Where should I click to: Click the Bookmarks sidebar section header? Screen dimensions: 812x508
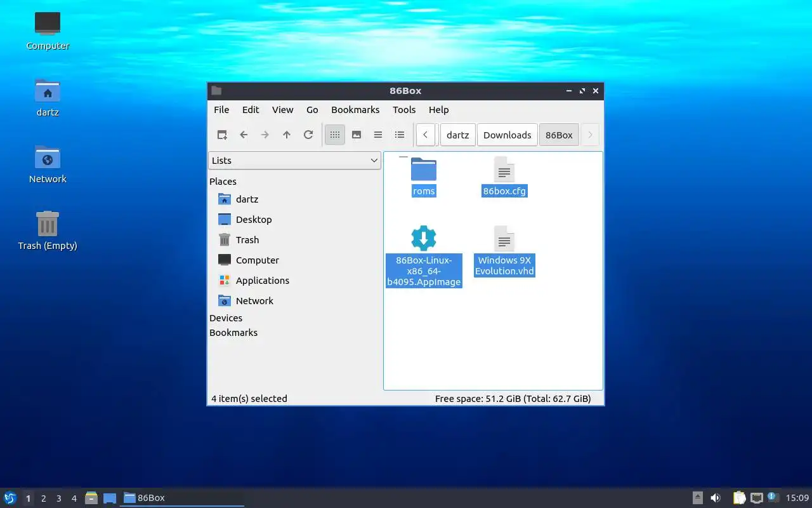[x=233, y=333]
